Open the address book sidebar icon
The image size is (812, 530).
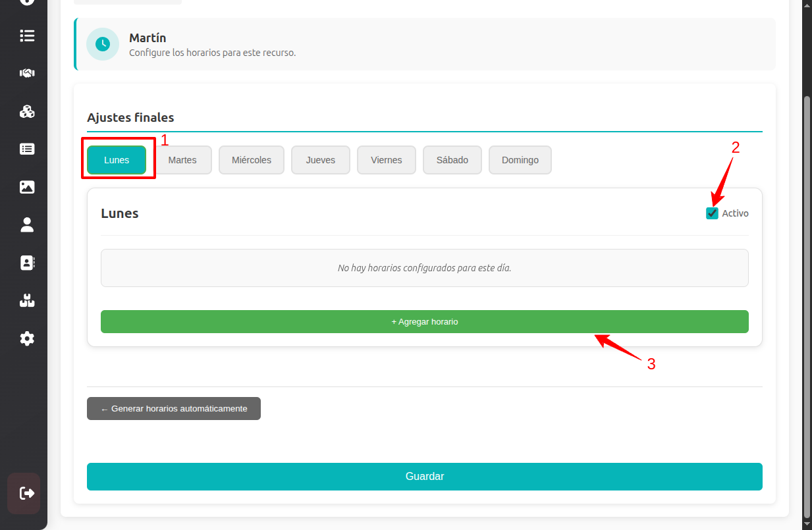[27, 263]
